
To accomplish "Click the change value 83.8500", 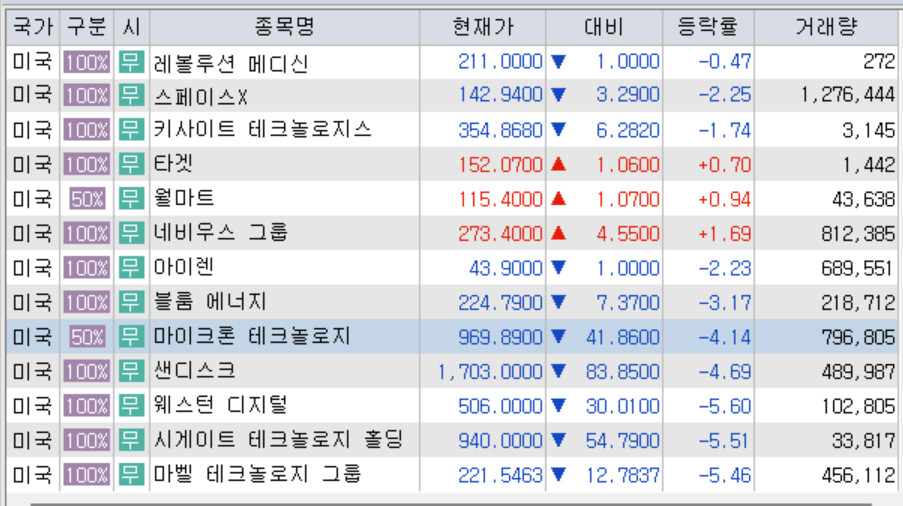I will point(623,372).
